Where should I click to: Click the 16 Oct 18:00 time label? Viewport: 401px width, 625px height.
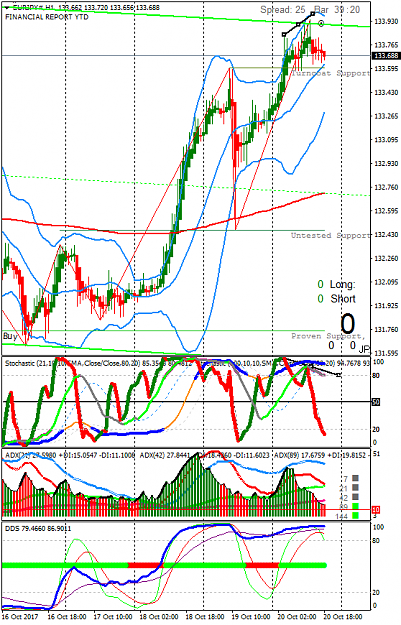coord(67,617)
